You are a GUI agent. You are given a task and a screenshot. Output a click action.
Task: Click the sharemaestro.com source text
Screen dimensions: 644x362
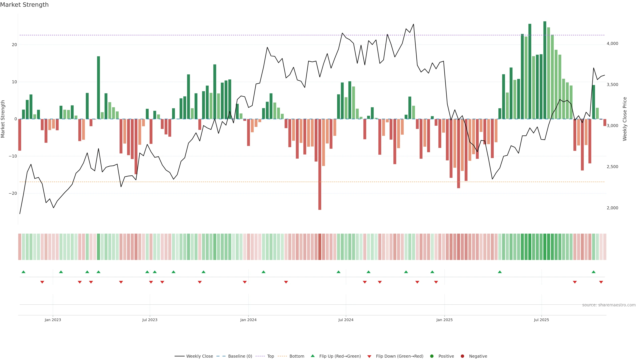(609, 305)
